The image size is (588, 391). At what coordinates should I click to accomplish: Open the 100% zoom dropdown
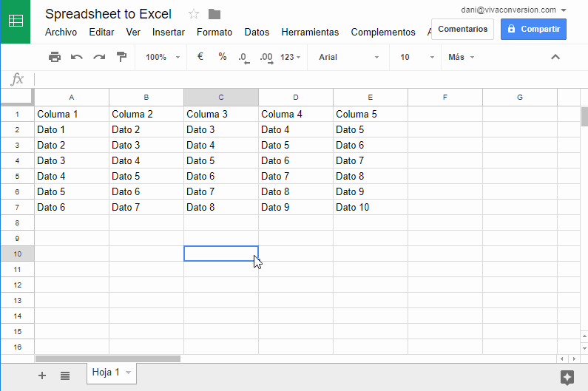162,57
